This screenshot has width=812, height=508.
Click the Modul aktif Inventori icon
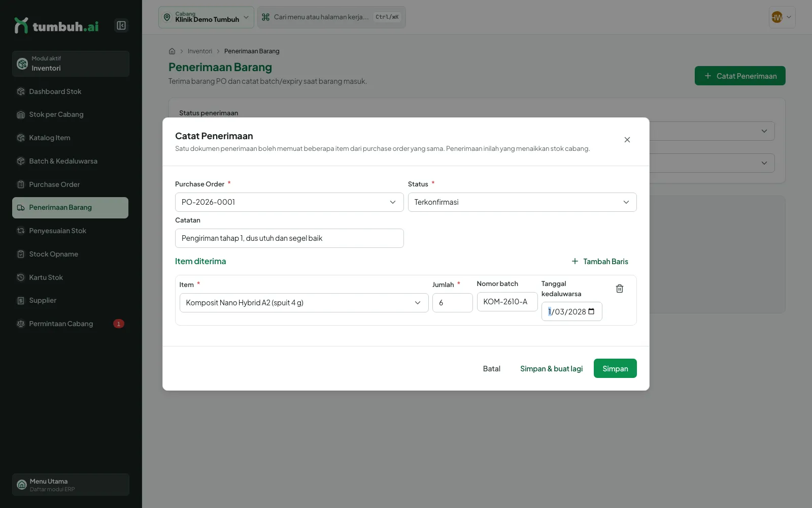[x=22, y=63]
